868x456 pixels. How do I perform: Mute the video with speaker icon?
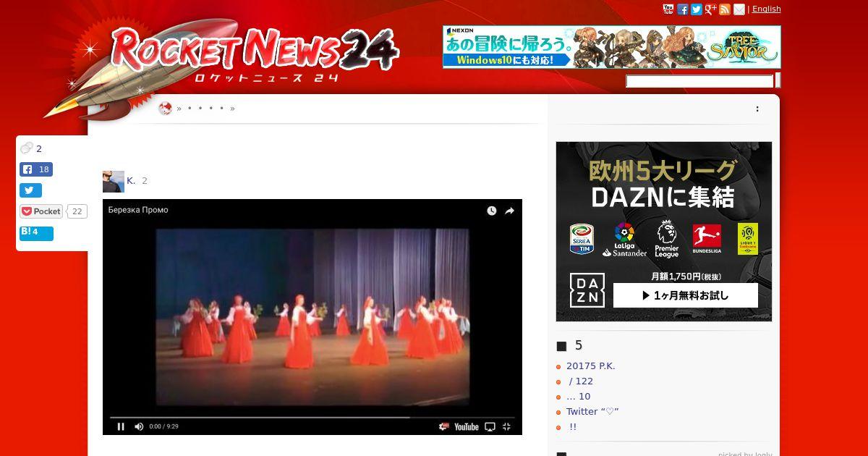139,426
